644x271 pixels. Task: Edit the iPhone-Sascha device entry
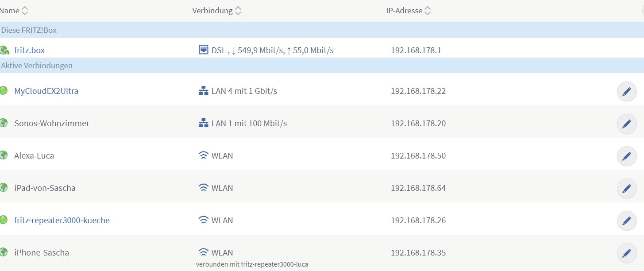click(626, 253)
